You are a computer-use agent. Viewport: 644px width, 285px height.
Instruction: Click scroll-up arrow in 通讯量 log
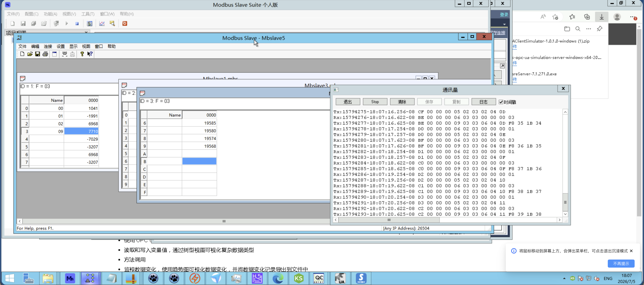(x=565, y=112)
